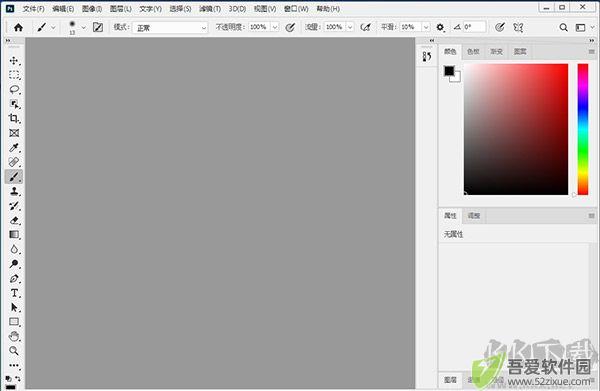Viewport: 600px width, 391px height.
Task: Open the blending mode dropdown
Action: pos(170,28)
